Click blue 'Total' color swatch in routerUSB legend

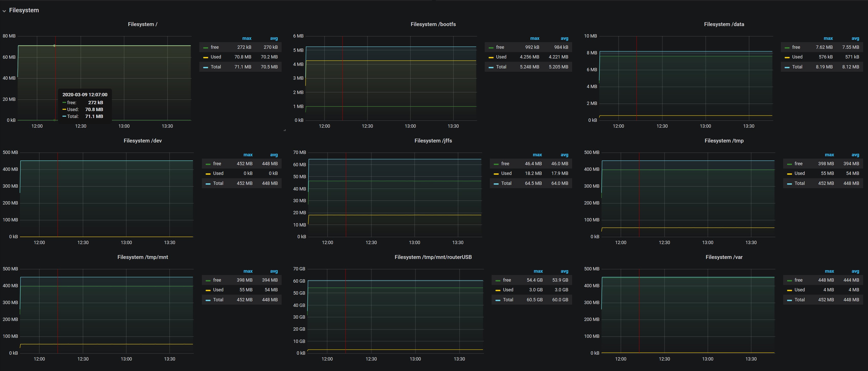click(498, 300)
